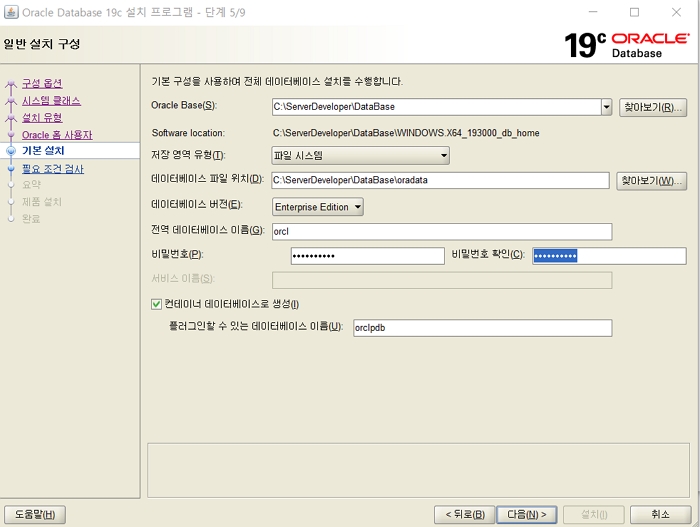Click the 데이터베이스 파일 위치 field
The height and width of the screenshot is (527, 700).
(440, 180)
